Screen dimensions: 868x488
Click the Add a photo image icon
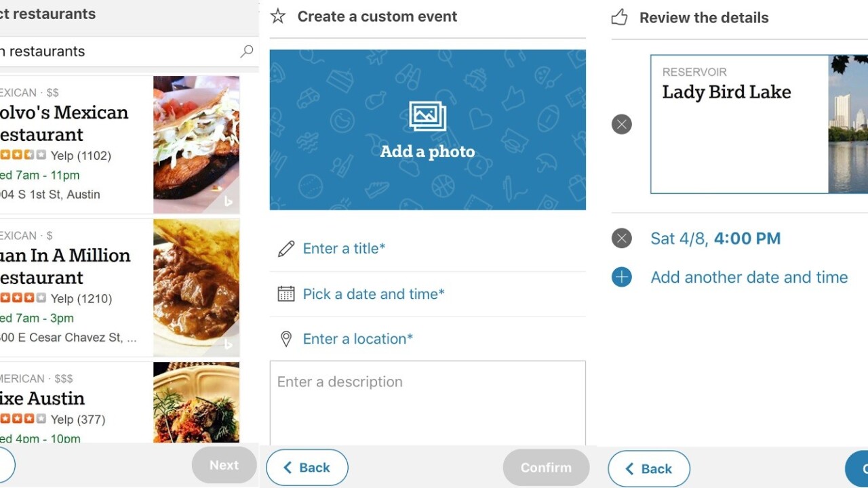coord(427,116)
